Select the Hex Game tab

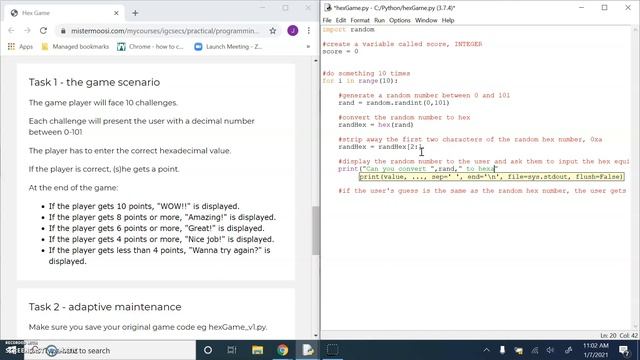(63, 13)
